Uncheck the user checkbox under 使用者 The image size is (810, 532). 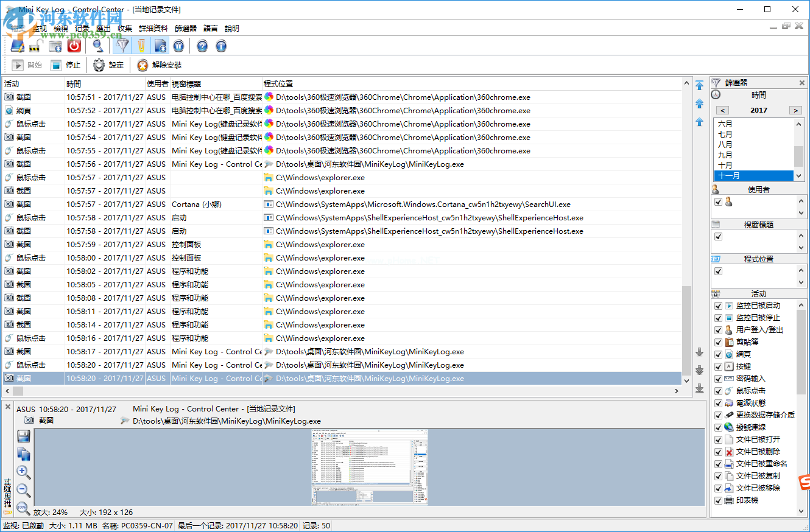click(x=718, y=201)
